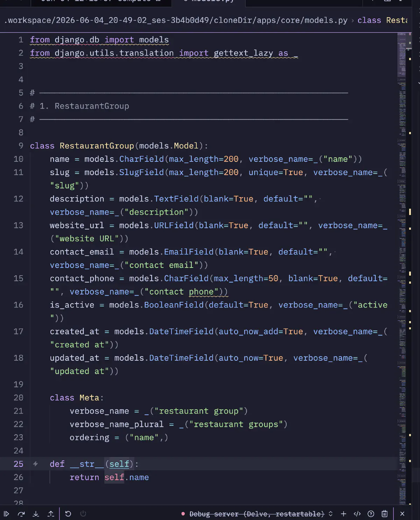Click the debugger Stop power icon
This screenshot has height=520, width=420.
83,514
